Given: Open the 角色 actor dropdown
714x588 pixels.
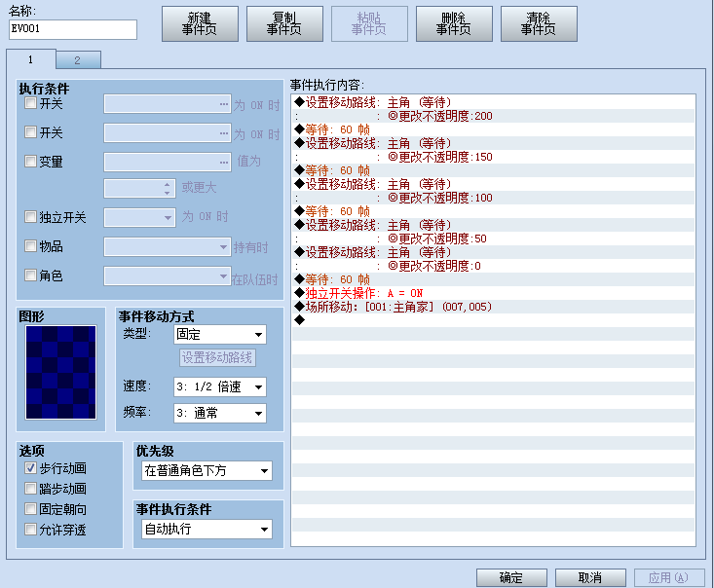Looking at the screenshot, I should click(x=168, y=276).
